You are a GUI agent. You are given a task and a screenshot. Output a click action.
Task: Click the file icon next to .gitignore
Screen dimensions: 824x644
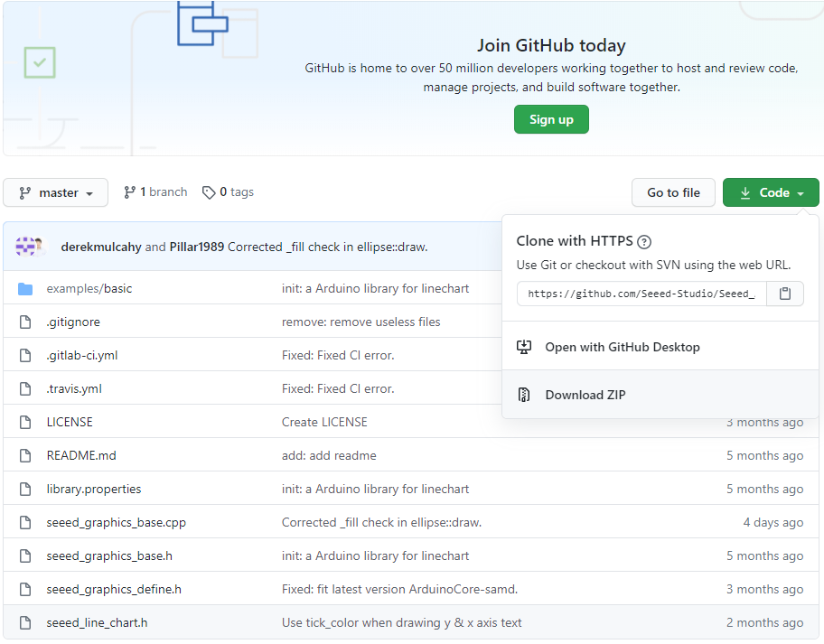pos(25,322)
